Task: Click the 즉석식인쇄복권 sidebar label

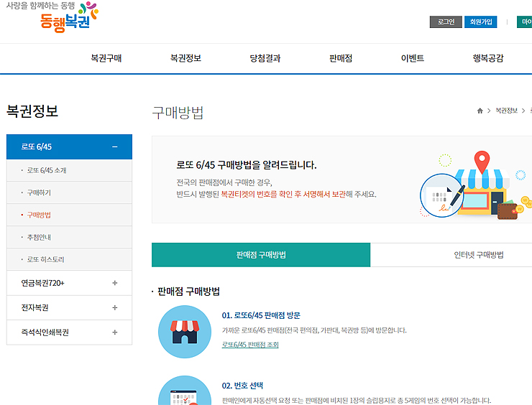Action: pyautogui.click(x=45, y=332)
